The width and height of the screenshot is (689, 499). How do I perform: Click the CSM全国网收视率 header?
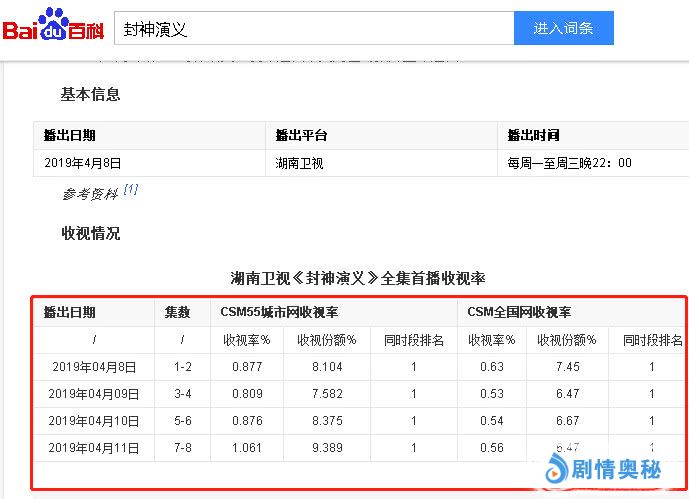(519, 312)
